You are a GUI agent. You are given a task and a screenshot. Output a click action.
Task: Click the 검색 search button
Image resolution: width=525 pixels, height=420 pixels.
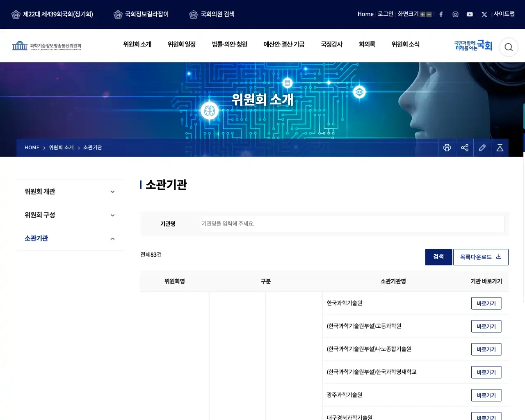pos(438,257)
